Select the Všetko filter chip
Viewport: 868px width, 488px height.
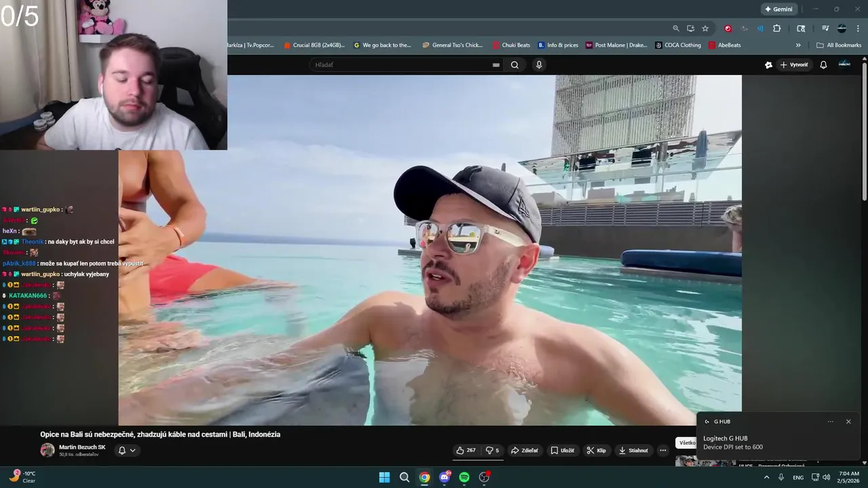coord(686,443)
